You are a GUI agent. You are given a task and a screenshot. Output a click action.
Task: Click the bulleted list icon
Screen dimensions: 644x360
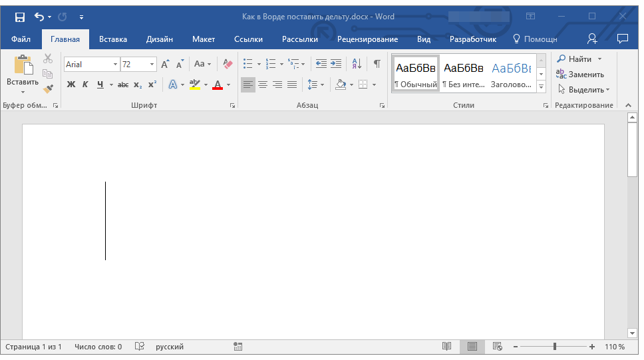point(247,64)
